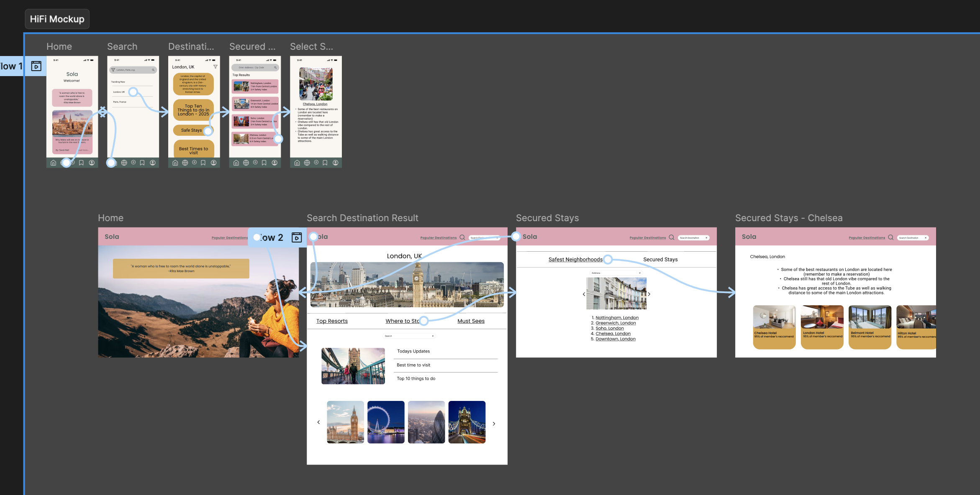The image size is (980, 495).
Task: Click magnifier in Enter Address / Zip Code bar
Action: 275,68
